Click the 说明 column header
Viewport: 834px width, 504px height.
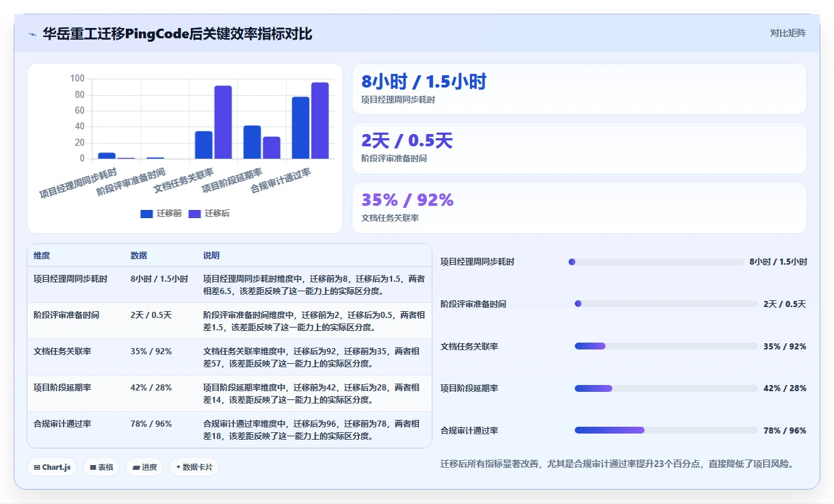pyautogui.click(x=211, y=256)
